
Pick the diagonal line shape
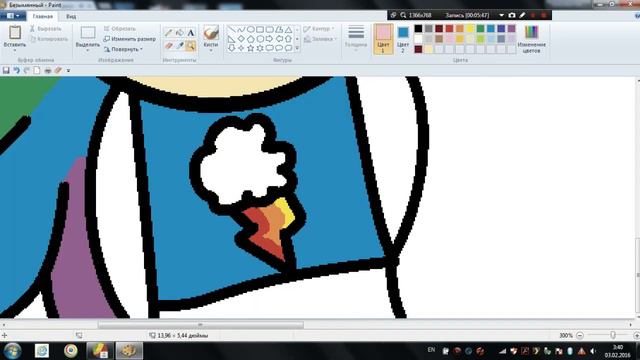(x=232, y=29)
